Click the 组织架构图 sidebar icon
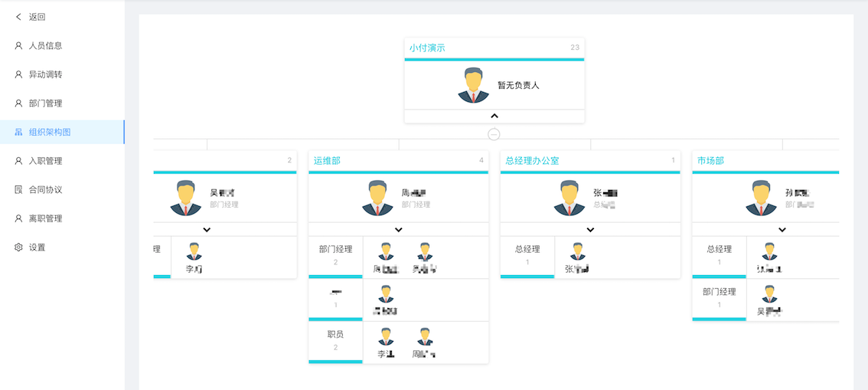 [18, 133]
